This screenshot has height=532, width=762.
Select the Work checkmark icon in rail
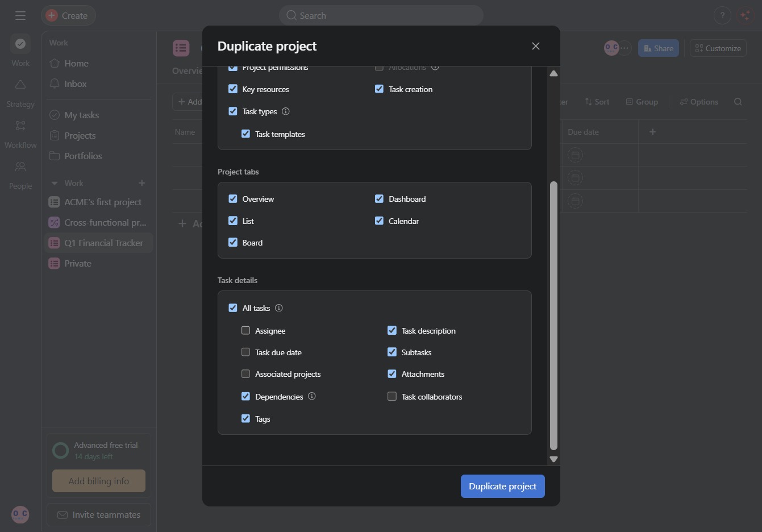[20, 43]
